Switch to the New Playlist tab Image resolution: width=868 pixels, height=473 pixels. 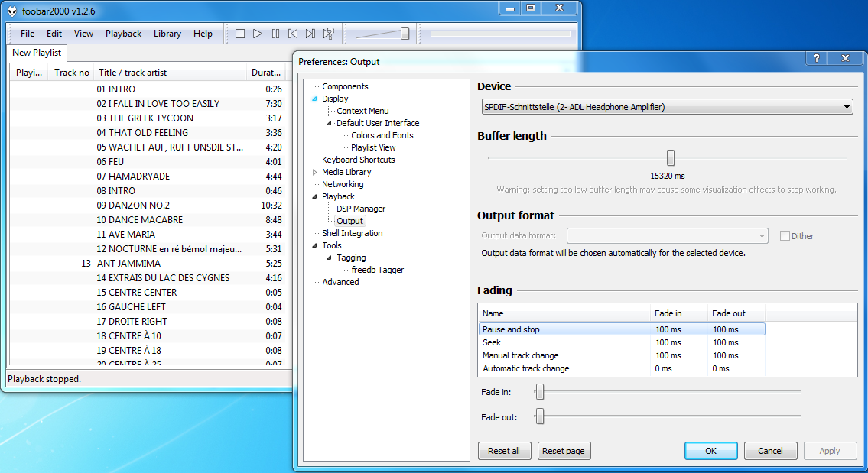[37, 53]
